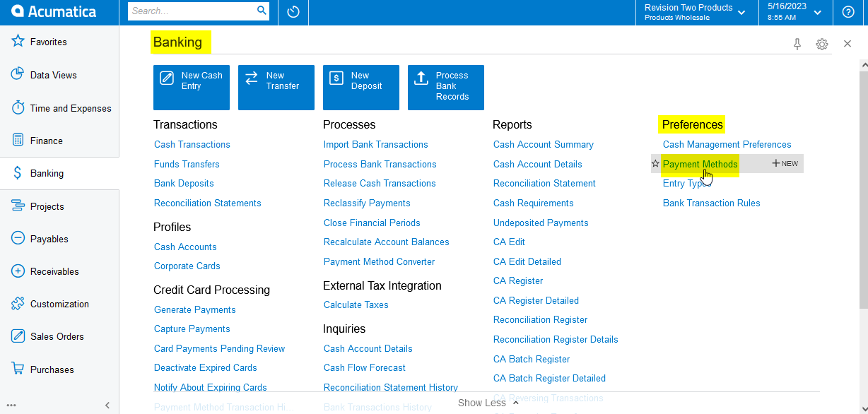The image size is (868, 414).
Task: Click the Payables minus circle icon
Action: point(18,238)
